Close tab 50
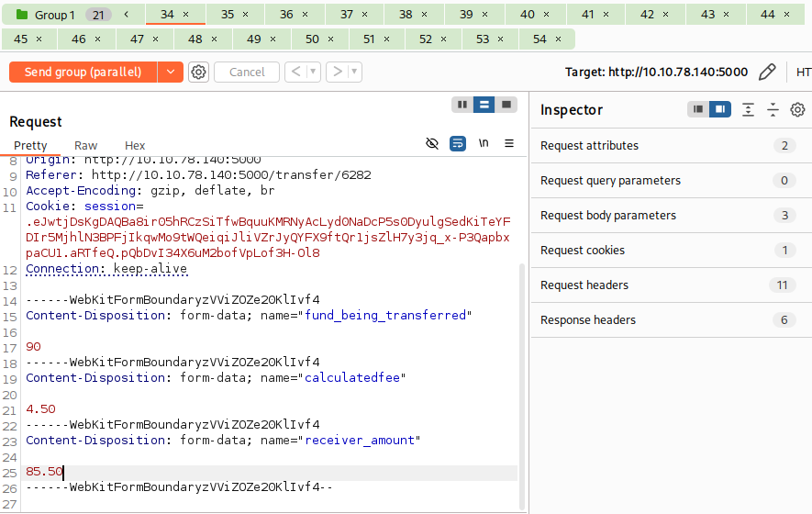Image resolution: width=812 pixels, height=514 pixels. tap(330, 39)
